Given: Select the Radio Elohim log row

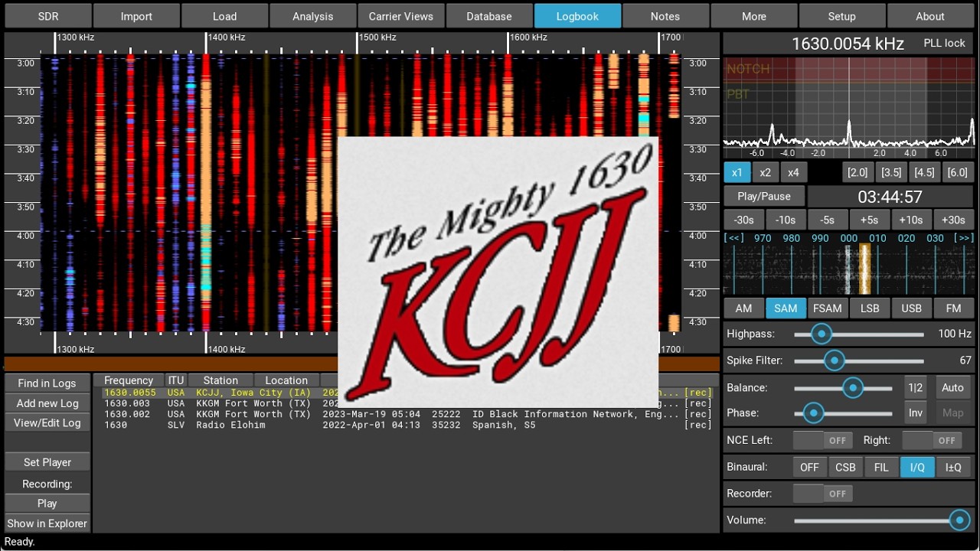Looking at the screenshot, I should tap(407, 425).
